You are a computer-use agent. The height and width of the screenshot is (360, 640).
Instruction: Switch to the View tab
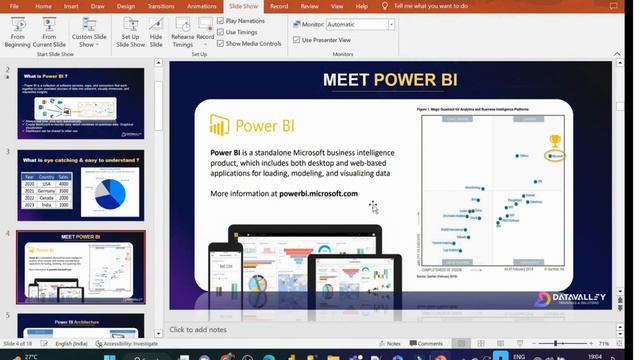coord(337,6)
